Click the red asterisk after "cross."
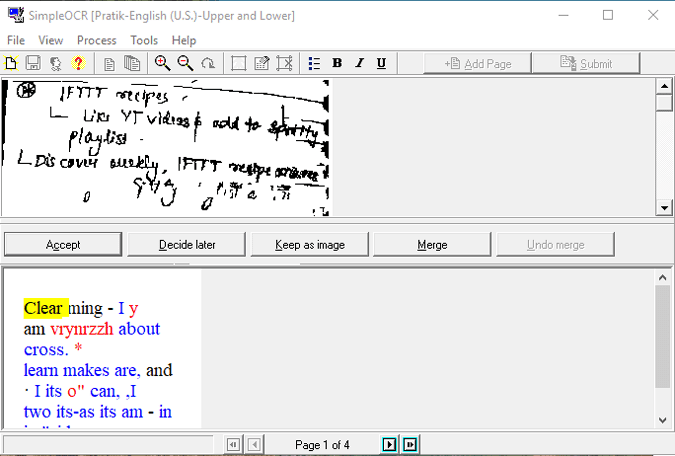The image size is (675, 456). [78, 347]
